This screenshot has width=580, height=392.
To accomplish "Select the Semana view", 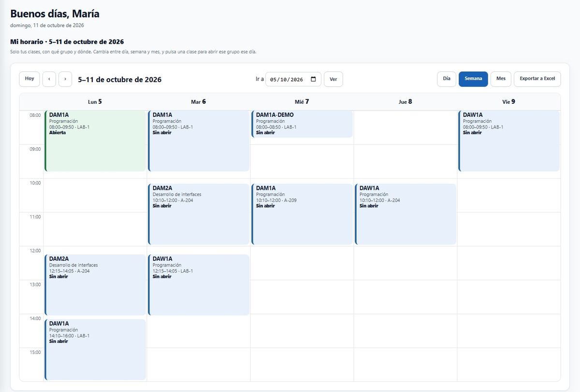I will pyautogui.click(x=473, y=79).
